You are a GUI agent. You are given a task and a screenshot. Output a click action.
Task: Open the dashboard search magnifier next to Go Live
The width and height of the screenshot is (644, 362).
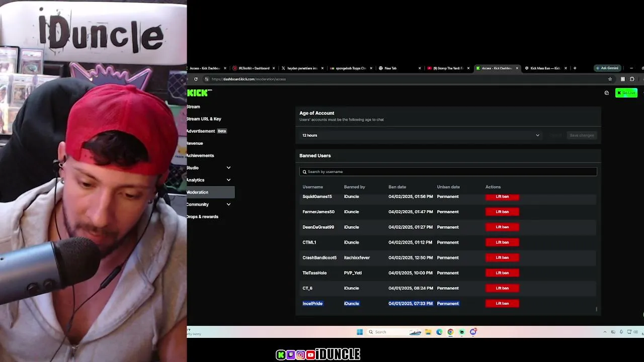(606, 93)
